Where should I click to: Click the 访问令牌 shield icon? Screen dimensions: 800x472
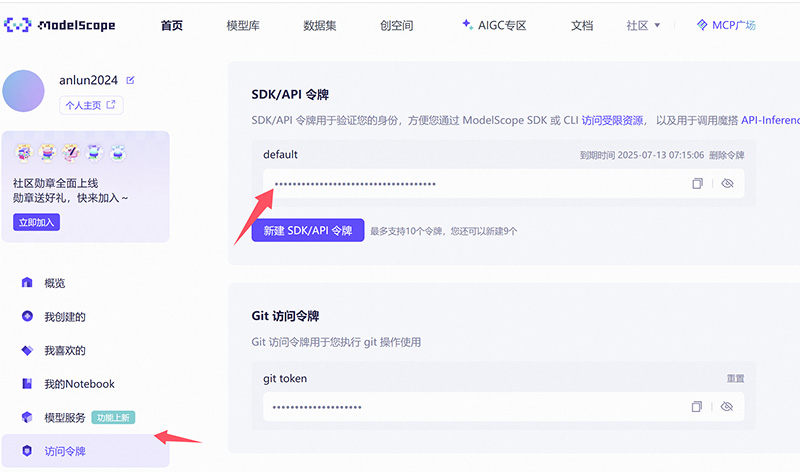coord(27,451)
